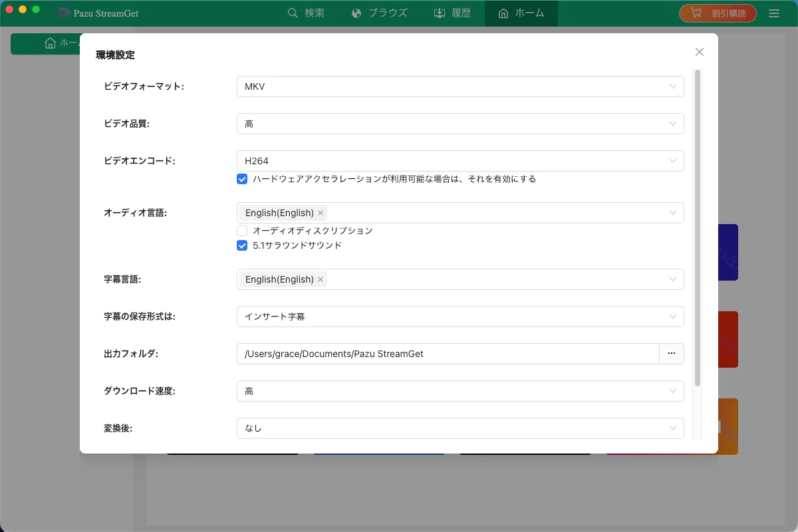Toggle 5.1サラウンドサウンド checkbox

tap(242, 245)
